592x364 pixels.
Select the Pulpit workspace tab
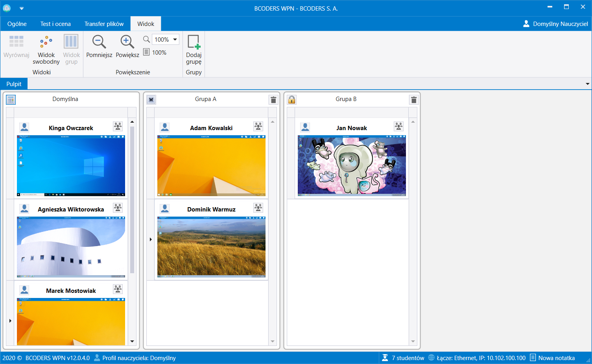14,84
